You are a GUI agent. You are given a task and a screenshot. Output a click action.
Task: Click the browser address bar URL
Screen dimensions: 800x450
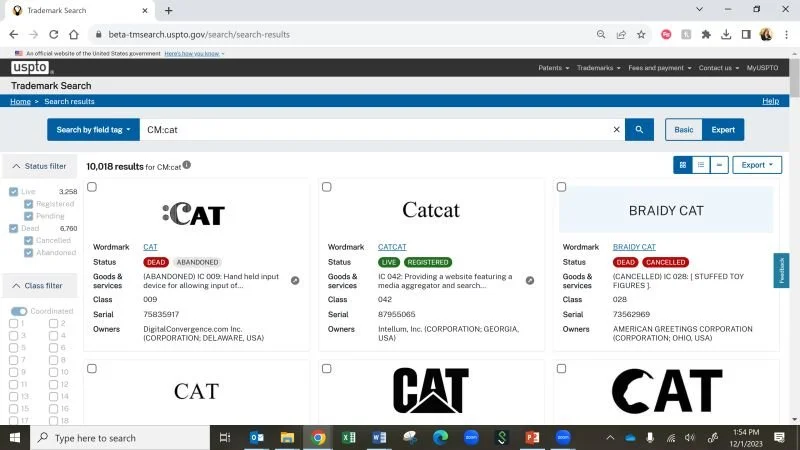[199, 35]
